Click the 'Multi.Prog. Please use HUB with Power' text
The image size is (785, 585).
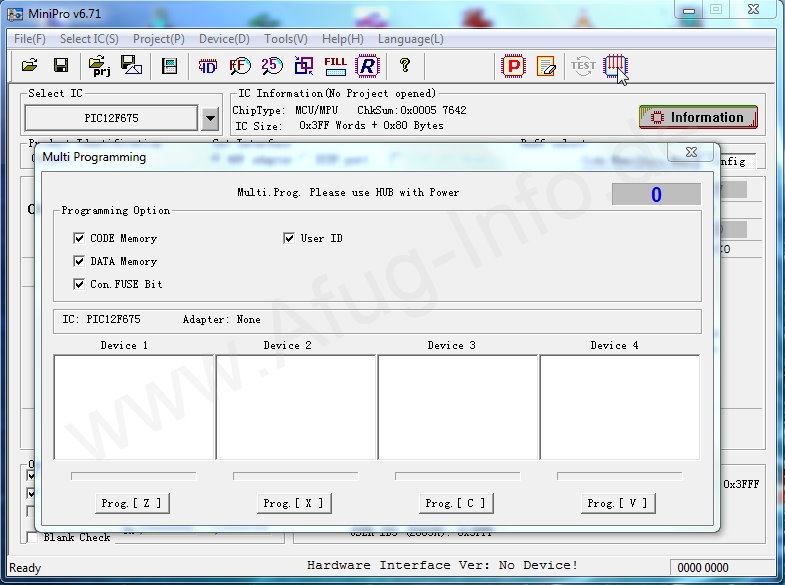tap(348, 193)
